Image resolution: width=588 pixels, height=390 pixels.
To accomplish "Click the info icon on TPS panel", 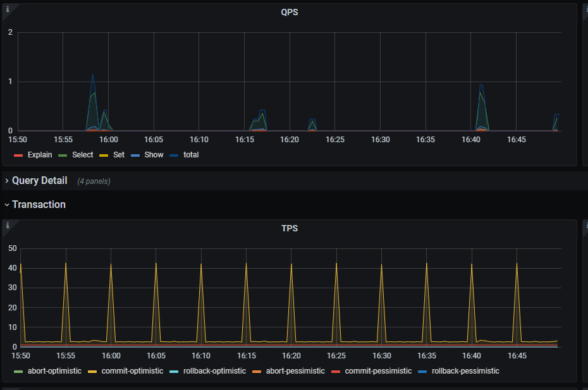I will [8, 225].
